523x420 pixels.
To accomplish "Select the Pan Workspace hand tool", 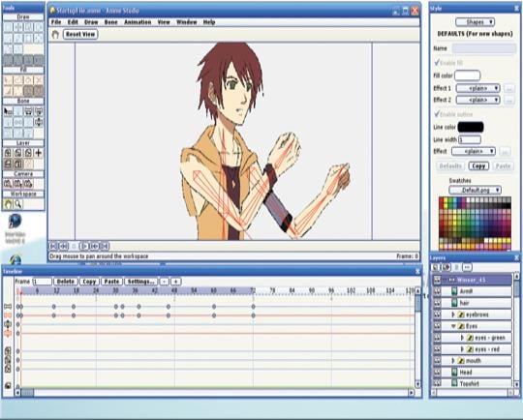I will pos(8,204).
